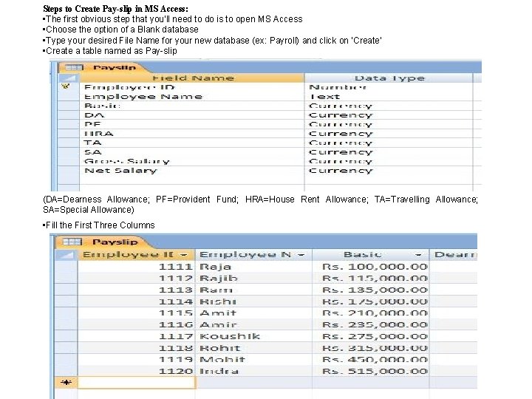Select the Gross Salary field name cell
The width and height of the screenshot is (532, 399).
[x=192, y=161]
